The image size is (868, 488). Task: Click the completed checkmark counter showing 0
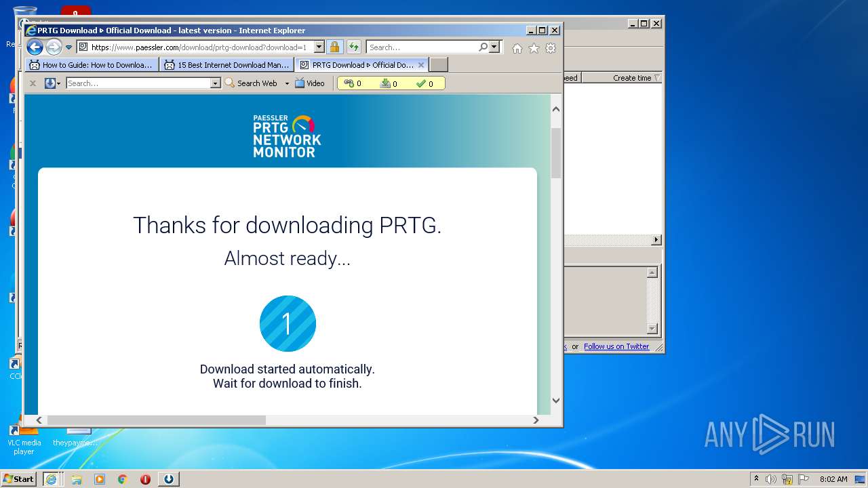[425, 83]
